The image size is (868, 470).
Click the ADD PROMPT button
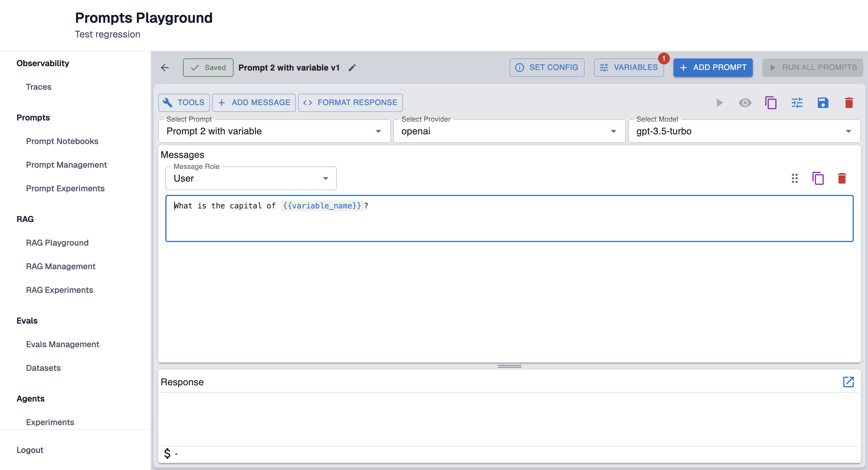[x=713, y=67]
